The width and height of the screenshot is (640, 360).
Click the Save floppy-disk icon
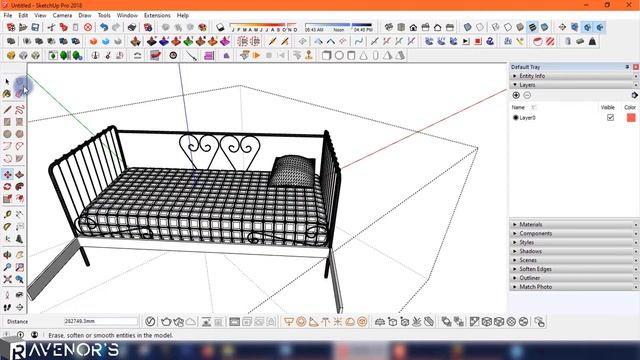tap(36, 27)
